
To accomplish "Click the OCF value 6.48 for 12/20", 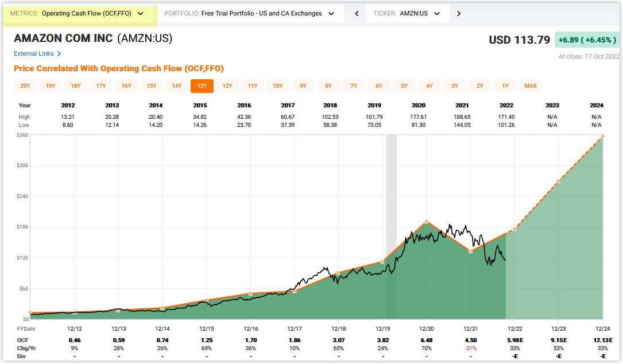I will pyautogui.click(x=427, y=340).
